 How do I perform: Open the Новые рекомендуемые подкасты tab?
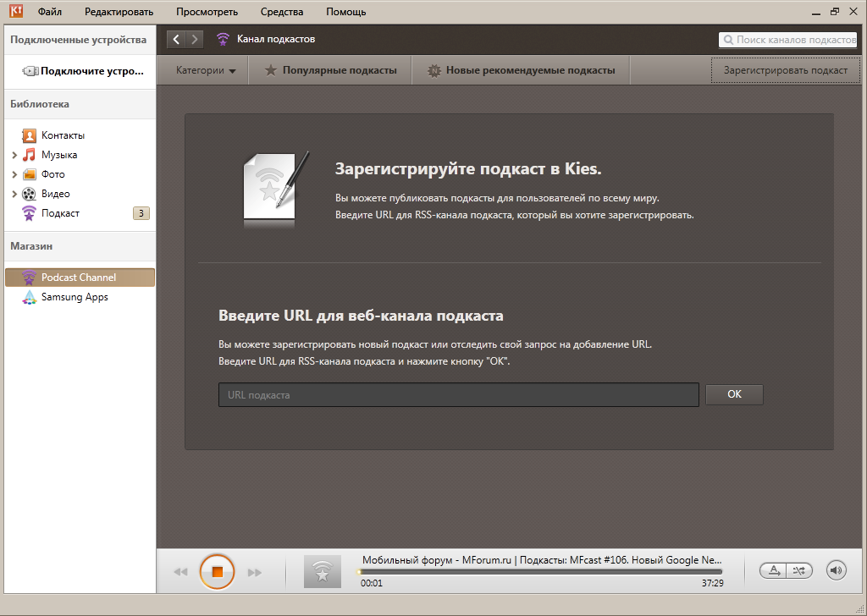click(521, 70)
